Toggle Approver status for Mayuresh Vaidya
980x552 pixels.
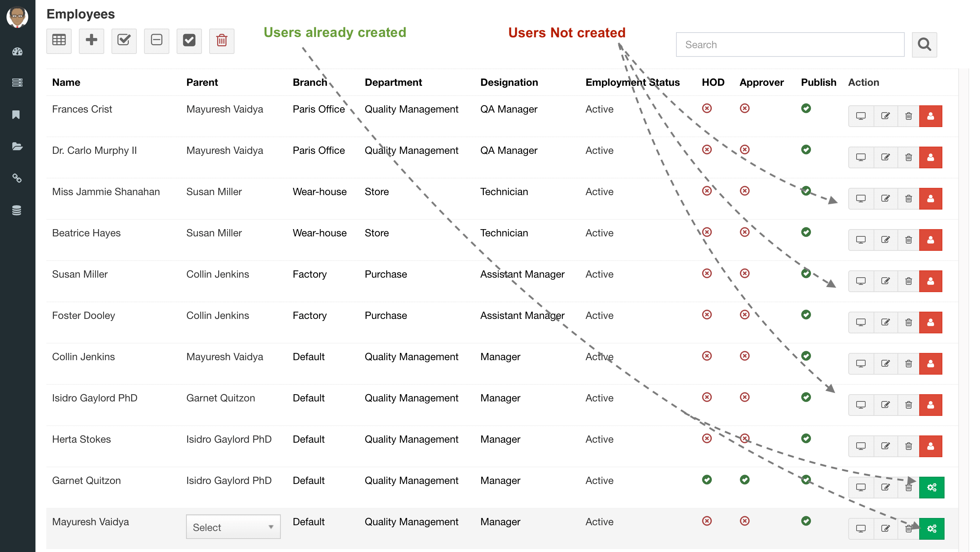[x=744, y=521]
